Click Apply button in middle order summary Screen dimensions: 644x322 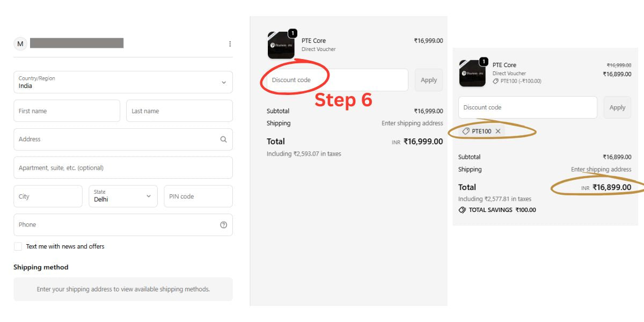(429, 80)
